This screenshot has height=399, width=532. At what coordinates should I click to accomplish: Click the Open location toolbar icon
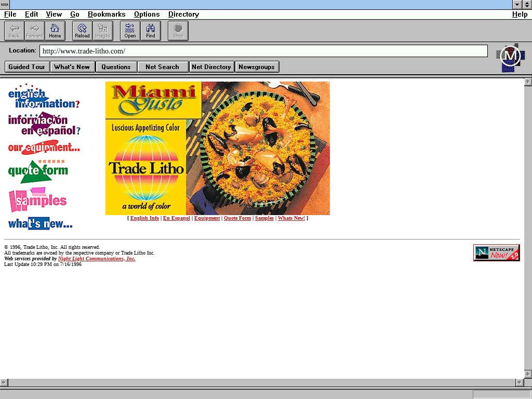pos(130,31)
